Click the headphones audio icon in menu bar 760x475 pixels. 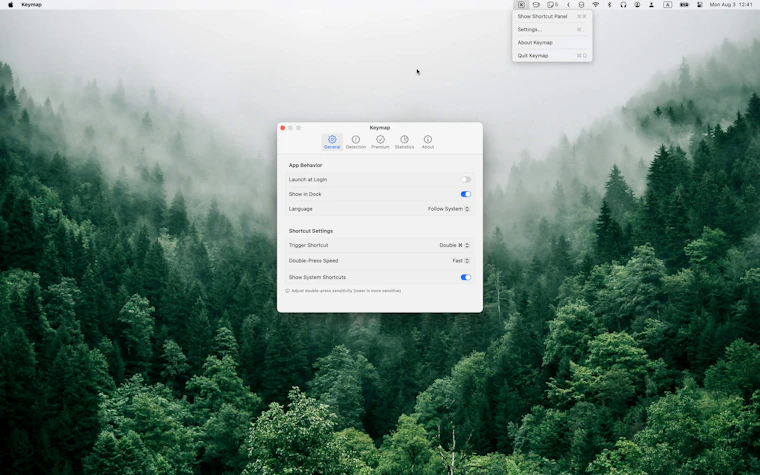[x=623, y=4]
